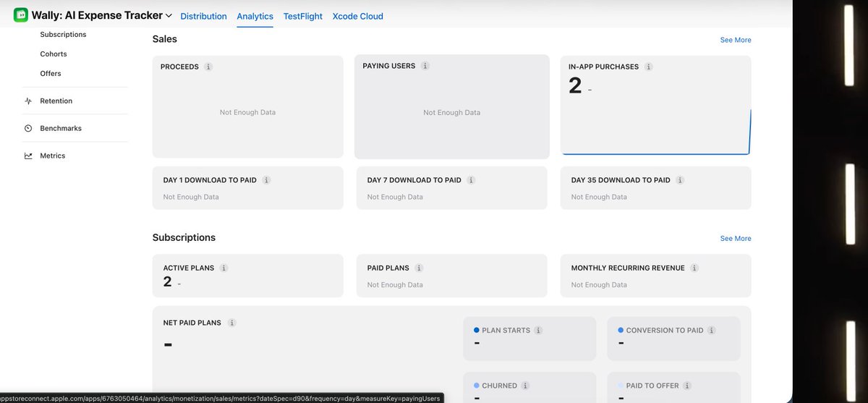Open the TestFlight tab

[303, 16]
